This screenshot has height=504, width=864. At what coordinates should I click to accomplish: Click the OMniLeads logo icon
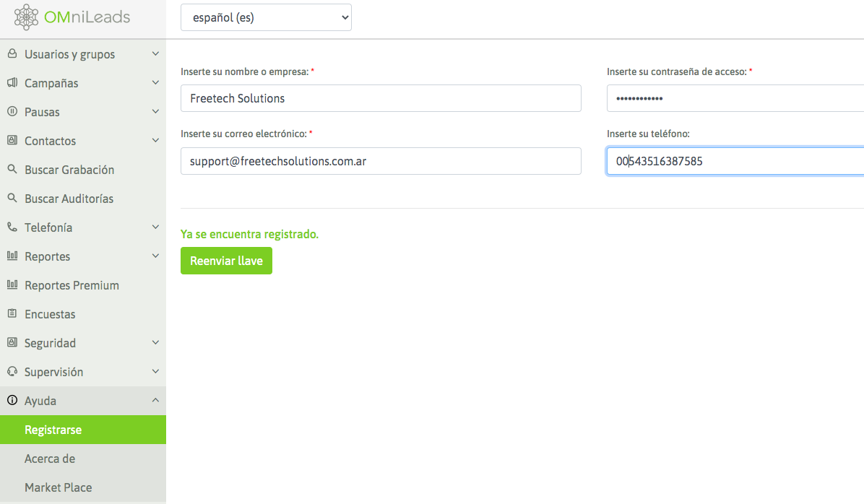click(27, 17)
